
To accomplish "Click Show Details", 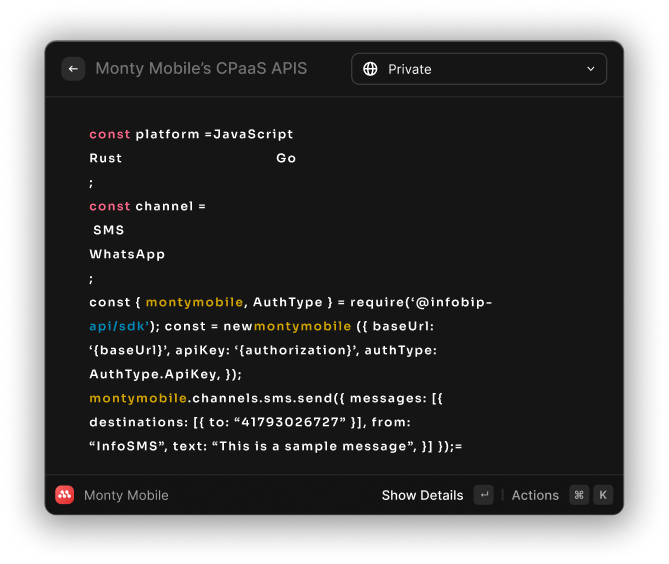I will (422, 495).
